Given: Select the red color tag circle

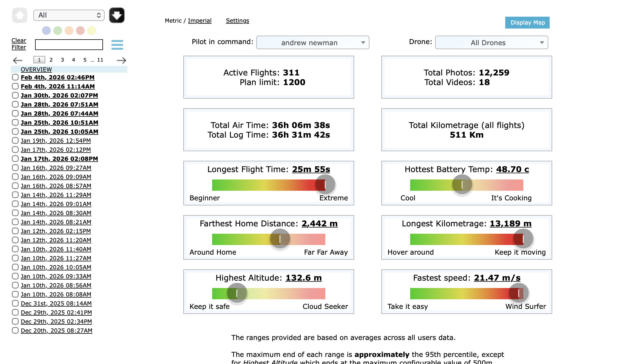Looking at the screenshot, I should 80,31.
